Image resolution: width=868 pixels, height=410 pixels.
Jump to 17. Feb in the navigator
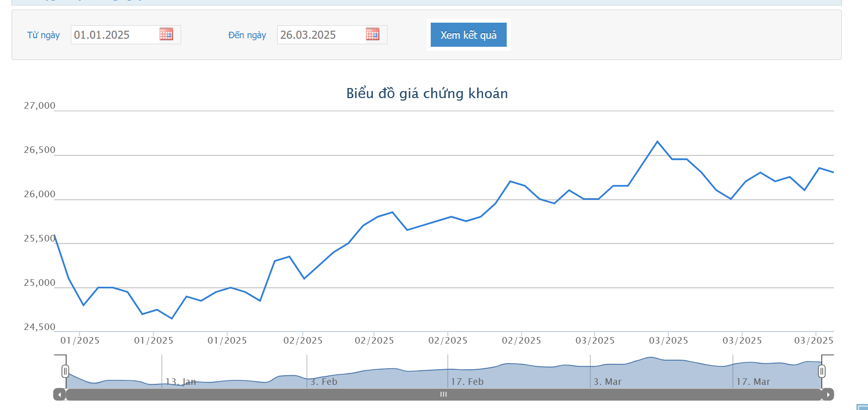[467, 382]
